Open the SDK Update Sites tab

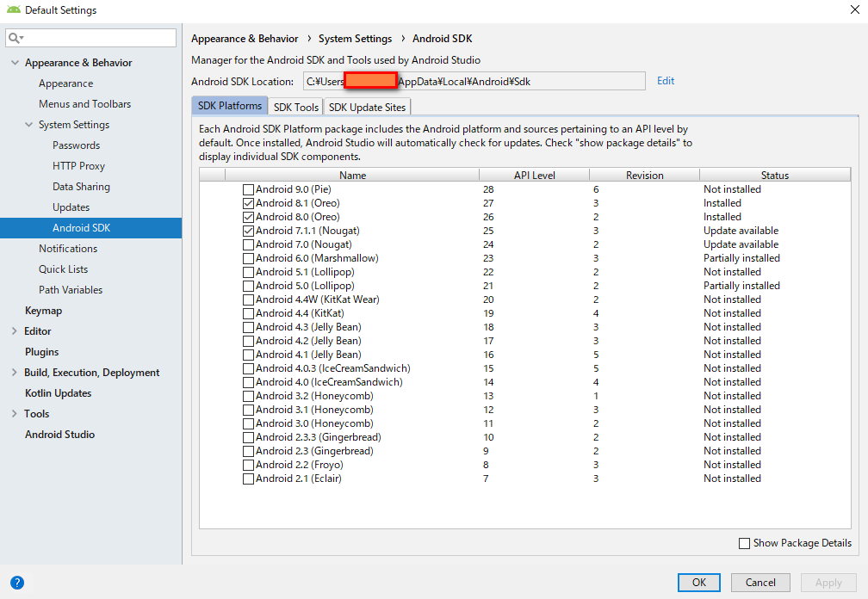[x=367, y=107]
